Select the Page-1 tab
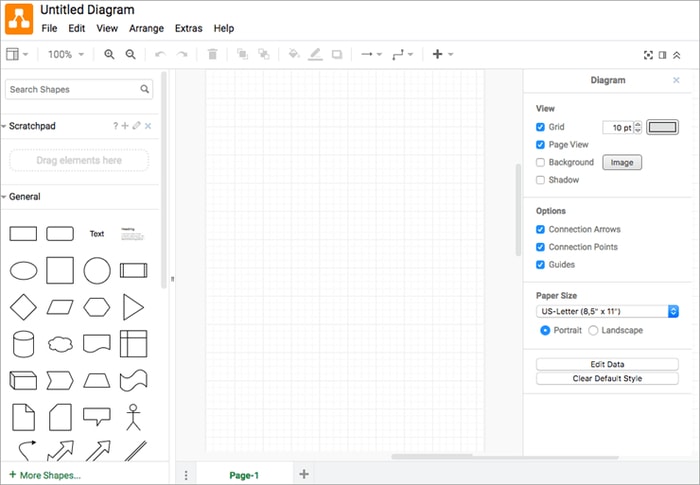The height and width of the screenshot is (485, 700). (x=244, y=475)
